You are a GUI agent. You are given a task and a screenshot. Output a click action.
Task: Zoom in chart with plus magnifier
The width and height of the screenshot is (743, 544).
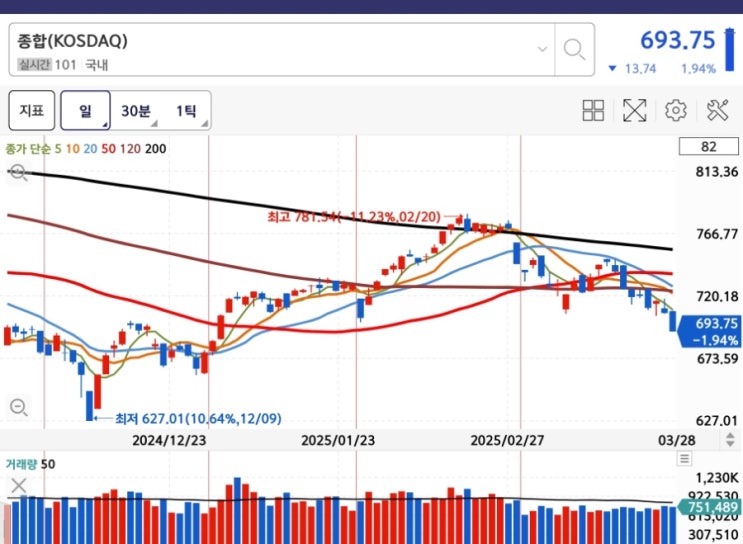pos(18,172)
